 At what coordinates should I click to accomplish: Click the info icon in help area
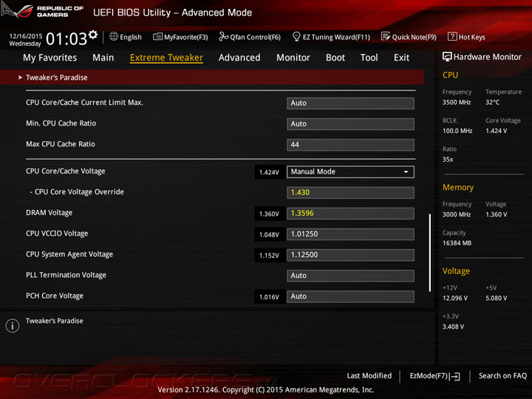(13, 326)
